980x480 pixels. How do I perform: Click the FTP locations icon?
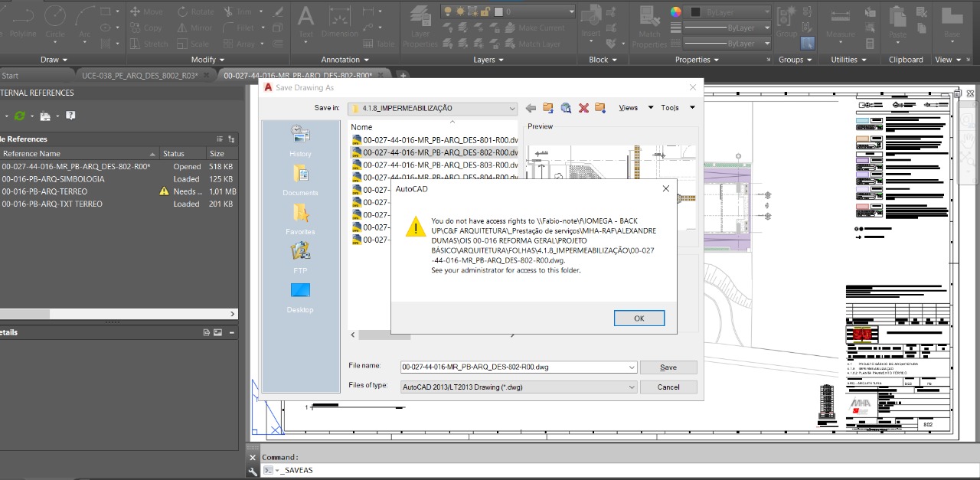[300, 256]
